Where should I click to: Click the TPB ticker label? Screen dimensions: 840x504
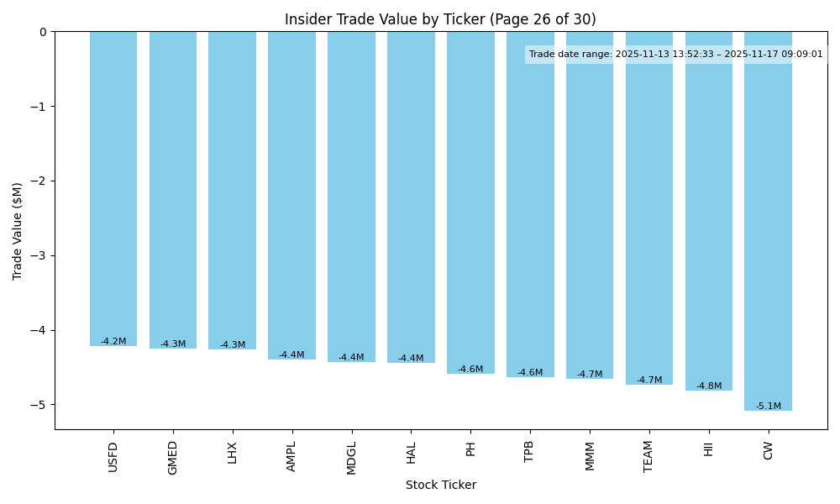[x=529, y=451]
